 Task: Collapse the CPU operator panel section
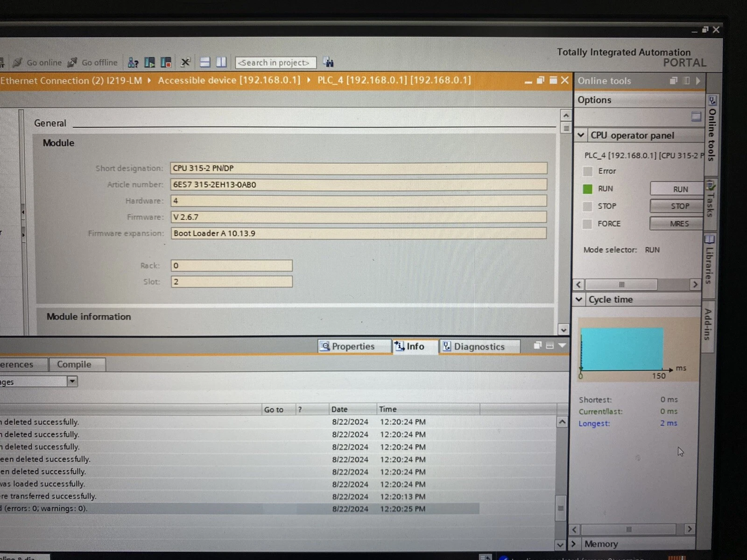click(x=581, y=135)
